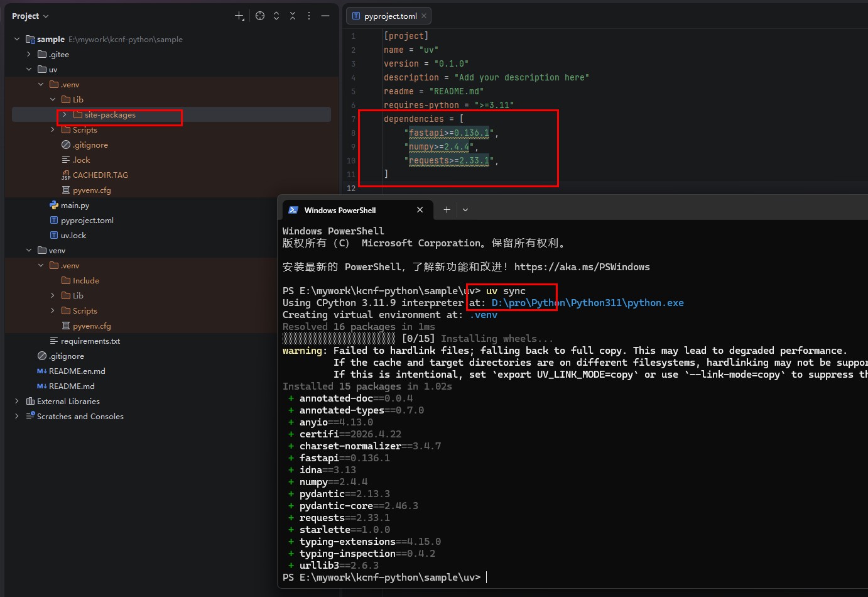
Task: Expand the site-packages folder
Action: click(65, 114)
